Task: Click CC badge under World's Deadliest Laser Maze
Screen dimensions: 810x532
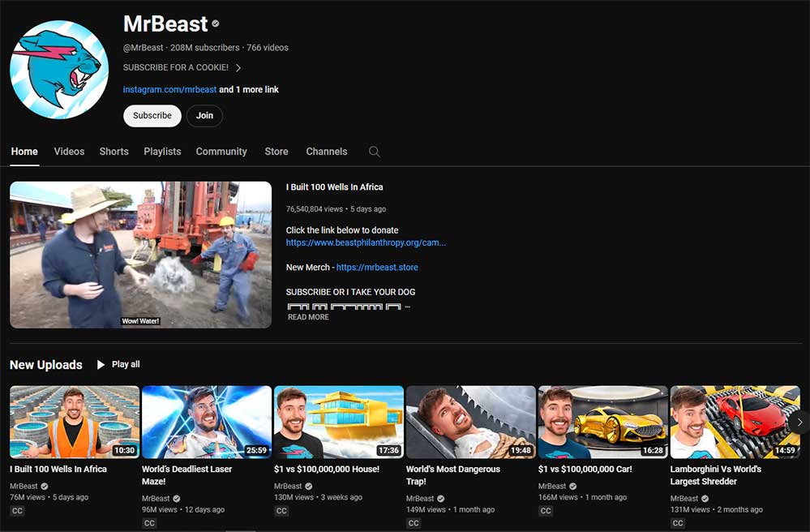Action: [x=149, y=523]
